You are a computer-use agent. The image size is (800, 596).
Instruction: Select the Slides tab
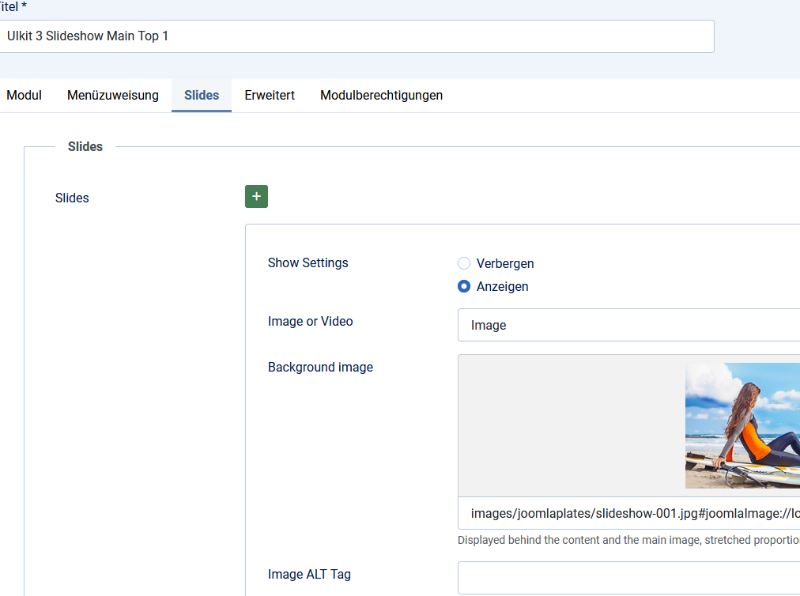[x=201, y=95]
